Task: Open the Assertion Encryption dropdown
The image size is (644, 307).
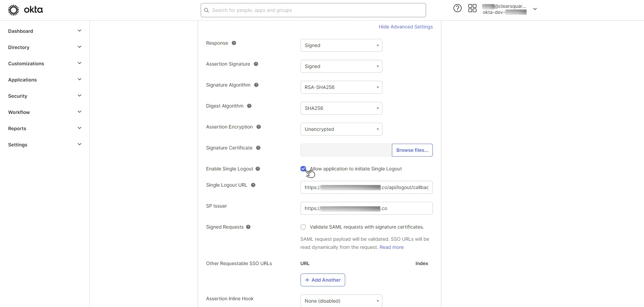Action: pyautogui.click(x=341, y=129)
